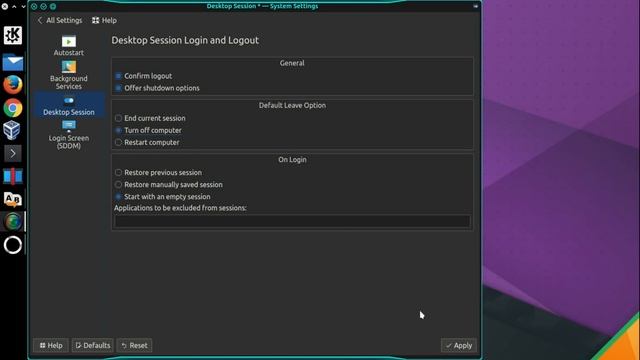Choose Restore previous session
This screenshot has width=640, height=360.
118,173
